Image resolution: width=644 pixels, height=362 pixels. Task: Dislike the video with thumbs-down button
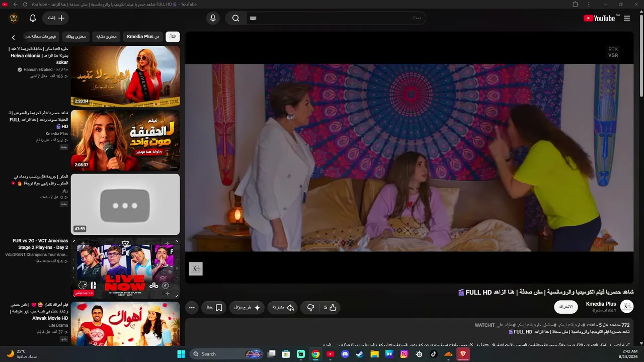click(310, 308)
